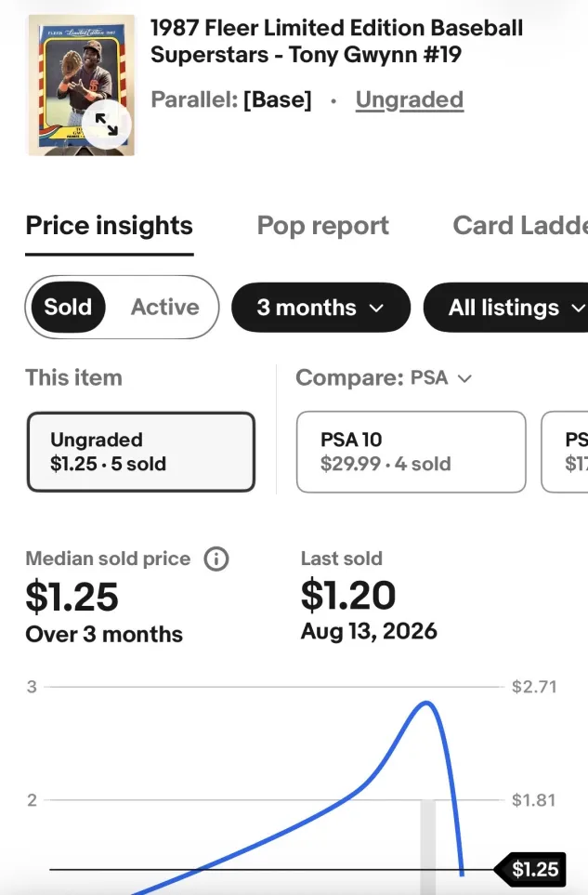Open the Card Ladder tab

click(520, 226)
